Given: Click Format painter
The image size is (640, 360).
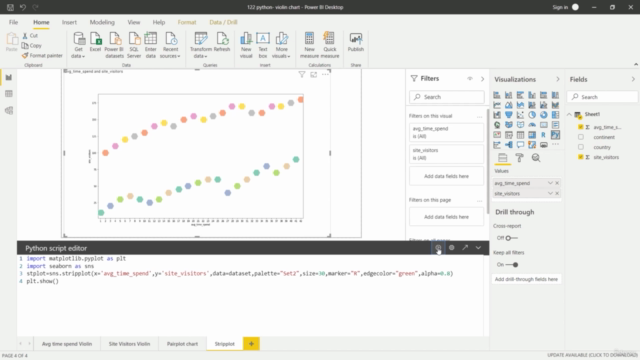Looking at the screenshot, I should click(42, 56).
